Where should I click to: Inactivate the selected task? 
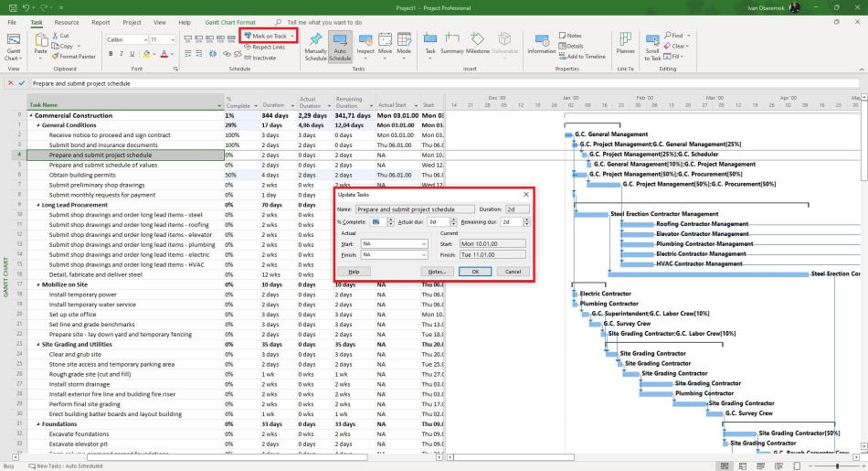[260, 58]
